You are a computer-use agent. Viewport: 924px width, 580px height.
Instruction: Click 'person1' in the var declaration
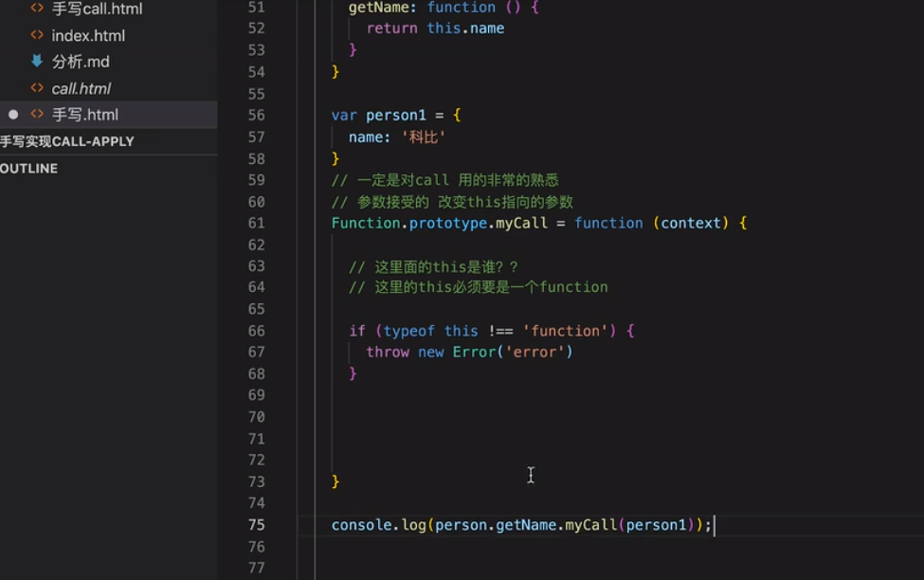click(x=396, y=116)
